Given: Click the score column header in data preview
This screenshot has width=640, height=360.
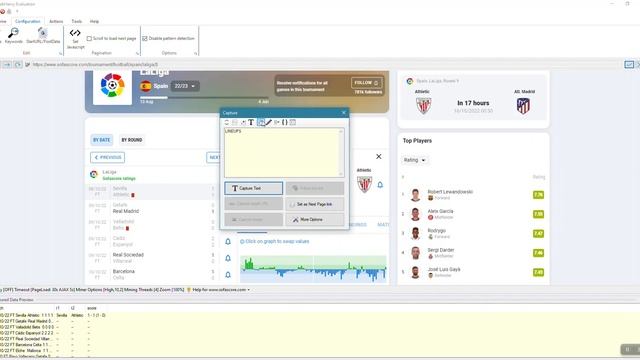Looking at the screenshot, I should pyautogui.click(x=92, y=308).
